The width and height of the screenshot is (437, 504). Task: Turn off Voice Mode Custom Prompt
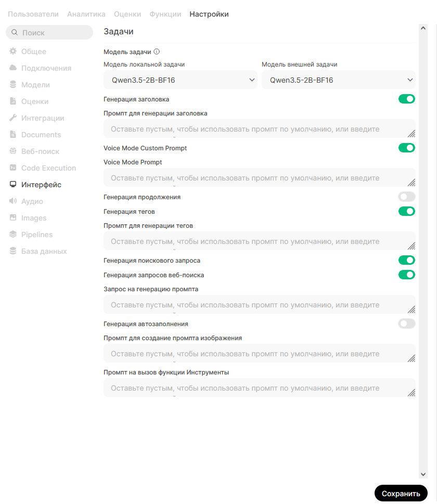point(407,148)
